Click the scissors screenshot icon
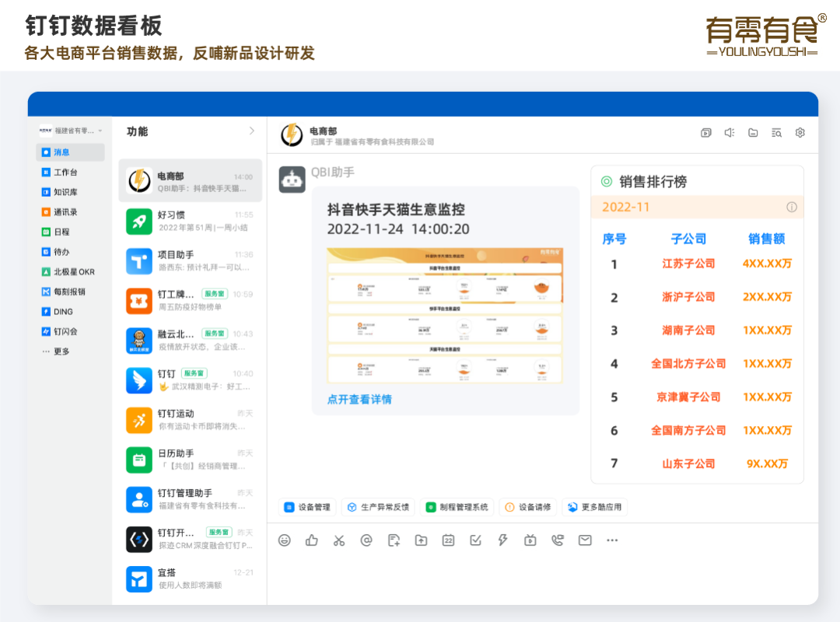 coord(339,540)
